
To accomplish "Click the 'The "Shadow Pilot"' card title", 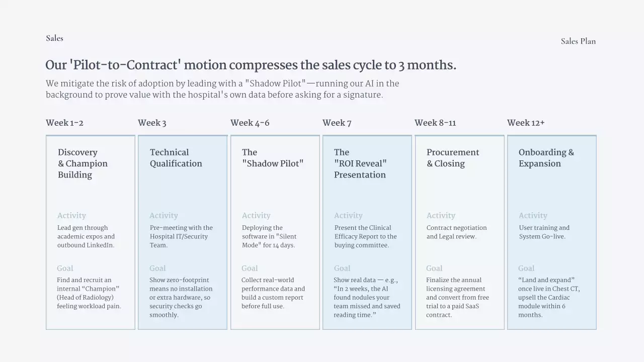I will coord(272,158).
